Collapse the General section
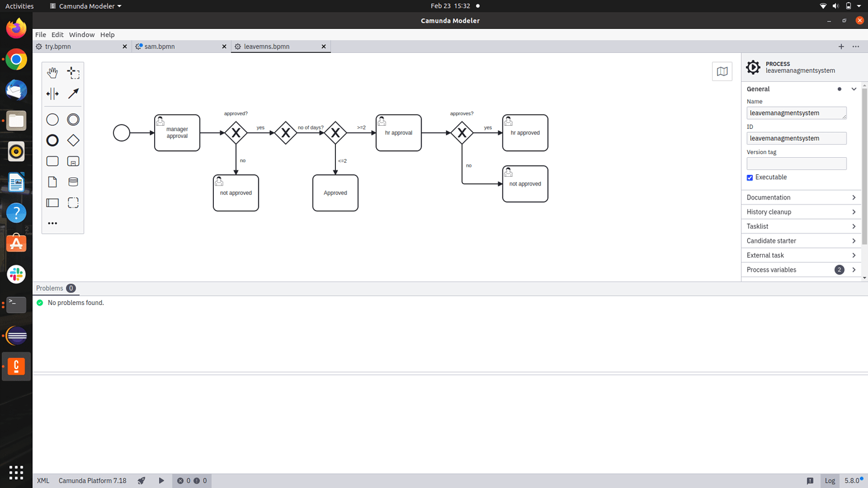Viewport: 868px width, 488px height. 854,89
